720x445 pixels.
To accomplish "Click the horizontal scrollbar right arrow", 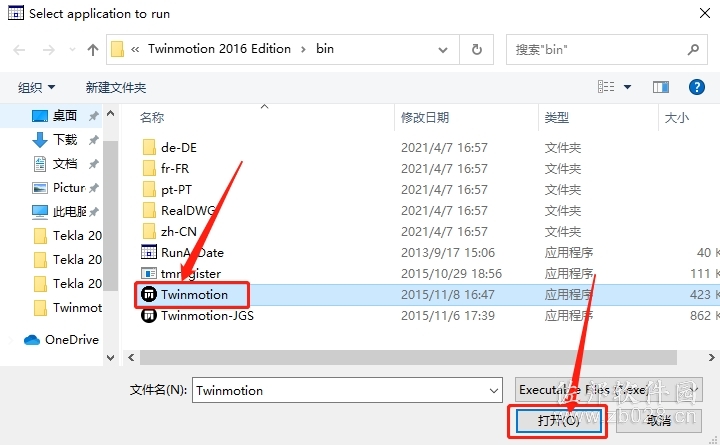I will (x=711, y=357).
